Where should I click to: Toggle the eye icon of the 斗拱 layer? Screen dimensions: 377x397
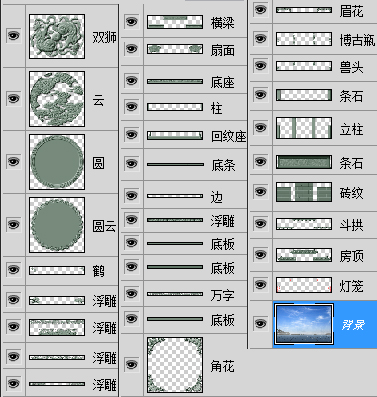point(261,224)
